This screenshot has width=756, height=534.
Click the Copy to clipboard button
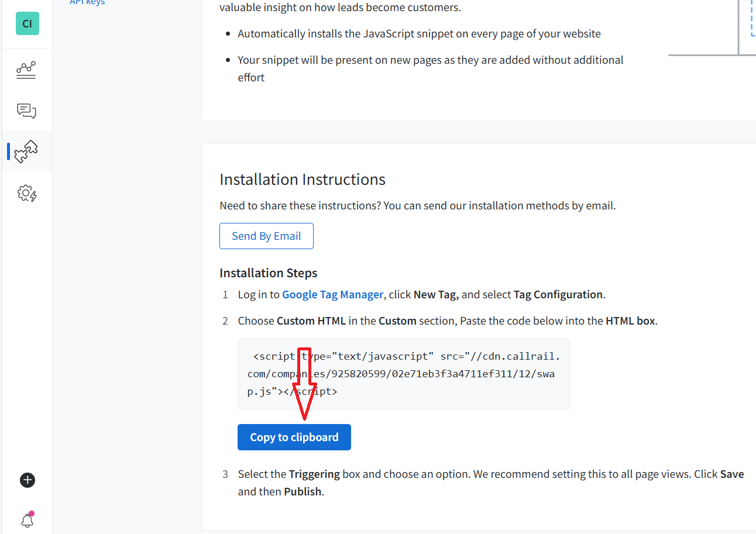[x=294, y=437]
